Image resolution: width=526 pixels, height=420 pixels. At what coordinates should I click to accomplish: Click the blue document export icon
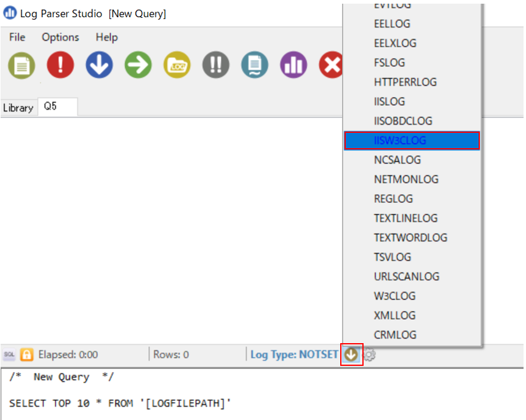tap(255, 65)
